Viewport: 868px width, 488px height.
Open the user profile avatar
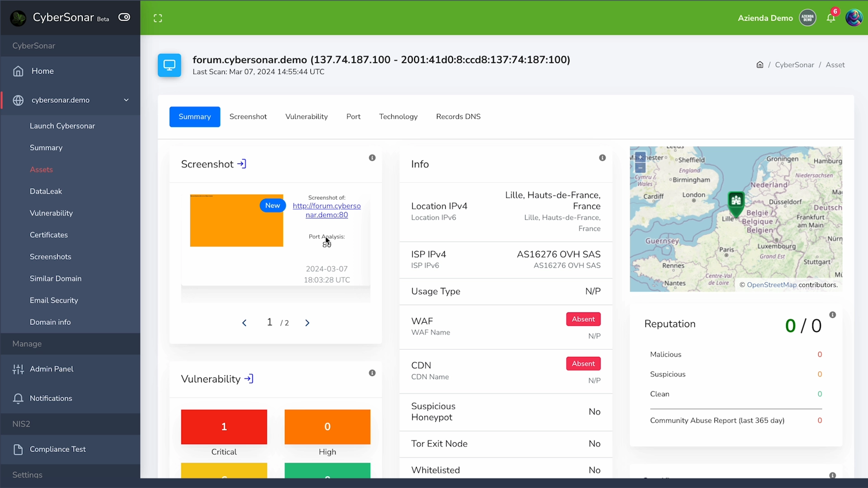click(x=854, y=18)
